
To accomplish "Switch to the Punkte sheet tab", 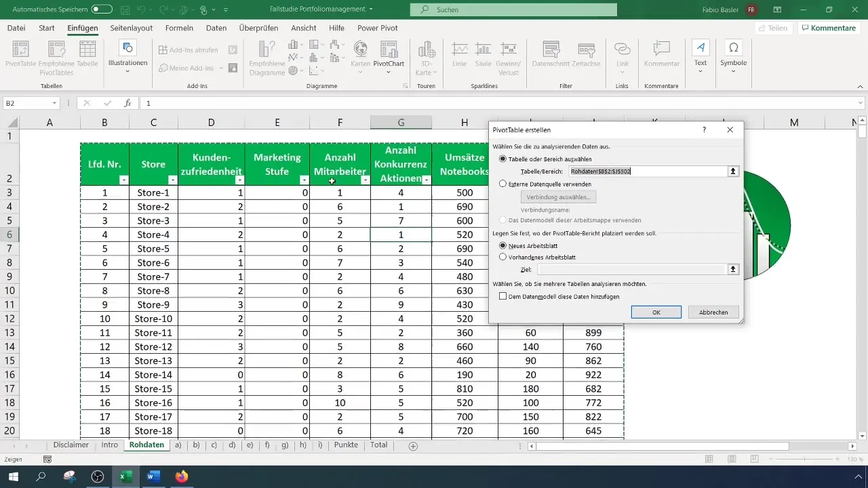I will pos(347,445).
